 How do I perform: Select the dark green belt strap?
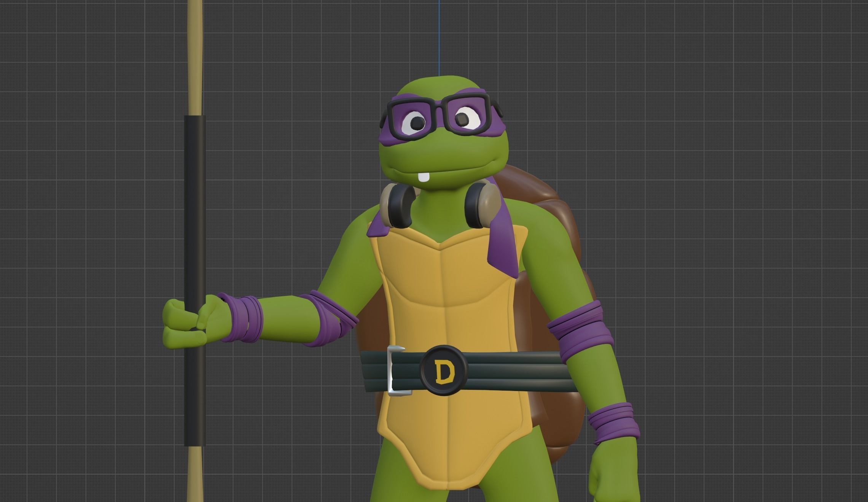click(x=470, y=371)
